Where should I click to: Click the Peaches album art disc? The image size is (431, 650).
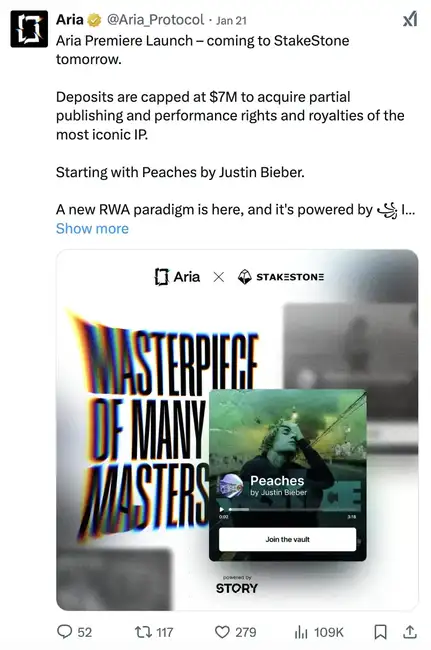pos(231,486)
